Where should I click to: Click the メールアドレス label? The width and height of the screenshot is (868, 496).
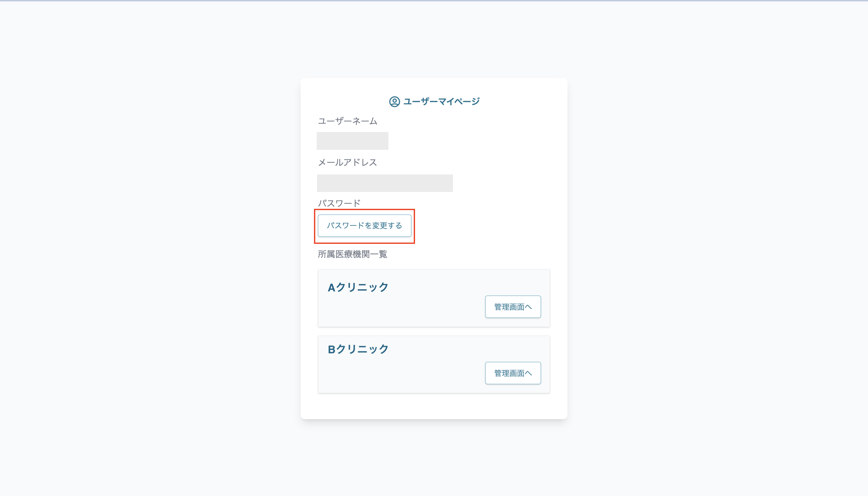[347, 162]
